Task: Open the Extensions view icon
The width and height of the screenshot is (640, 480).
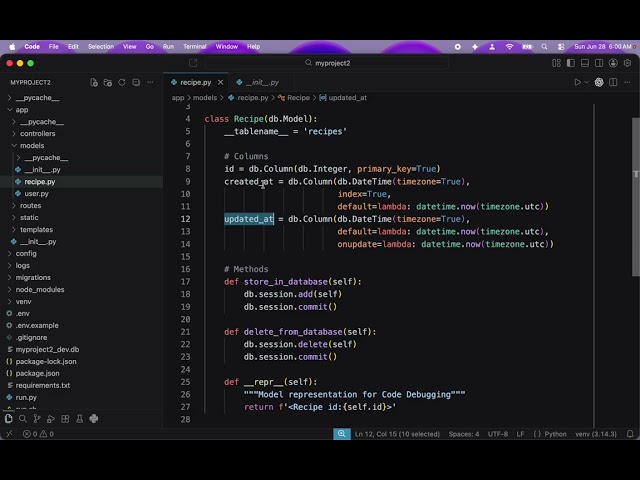Action: coord(65,419)
